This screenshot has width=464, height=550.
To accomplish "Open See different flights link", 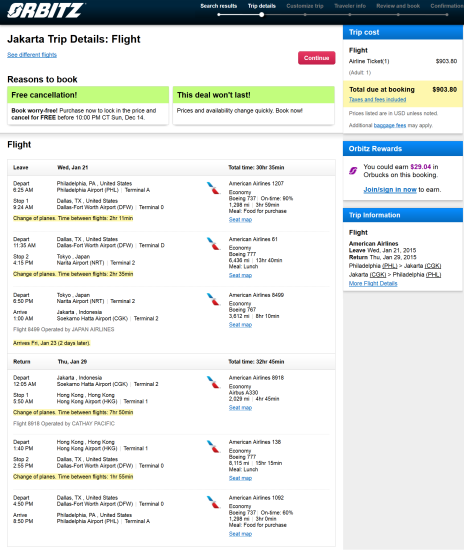I will (32, 55).
